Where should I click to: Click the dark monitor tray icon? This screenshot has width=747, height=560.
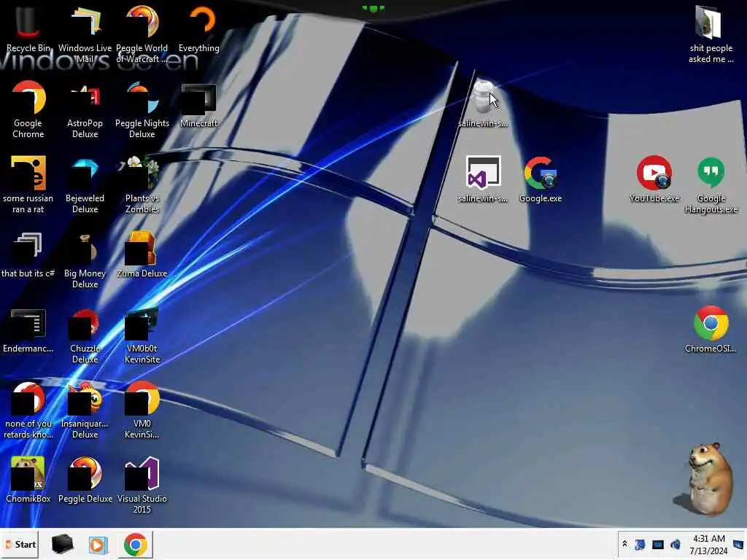(657, 544)
